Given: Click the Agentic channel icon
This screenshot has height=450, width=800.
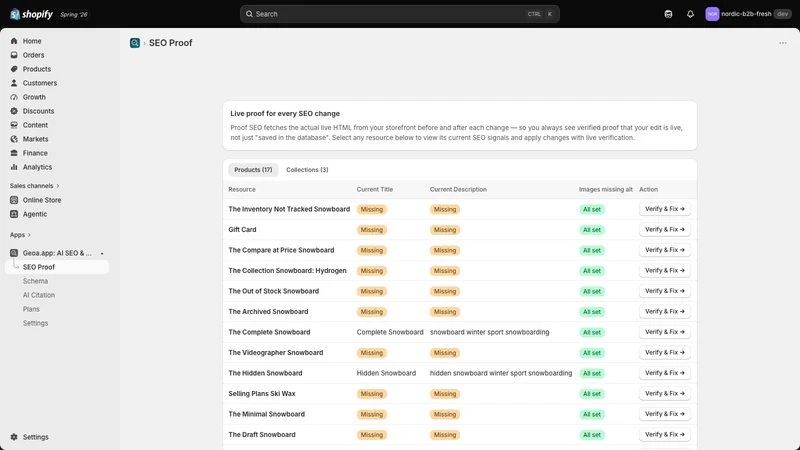Looking at the screenshot, I should (x=14, y=214).
